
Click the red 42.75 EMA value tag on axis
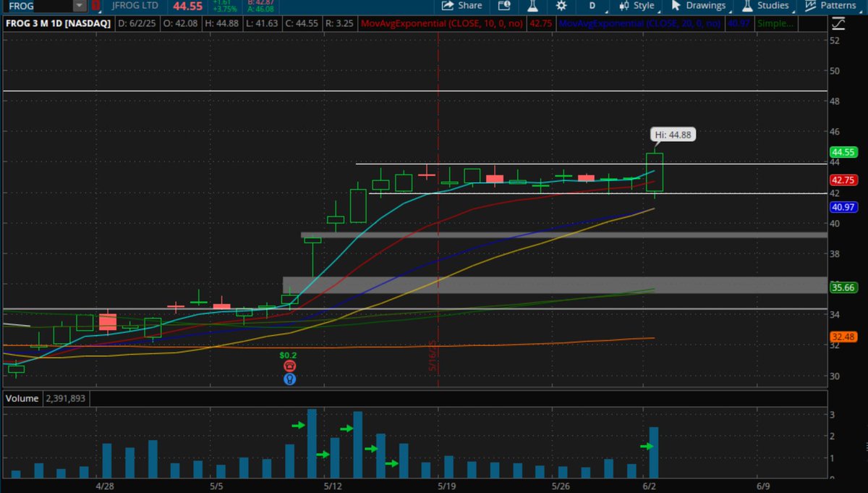coord(843,180)
